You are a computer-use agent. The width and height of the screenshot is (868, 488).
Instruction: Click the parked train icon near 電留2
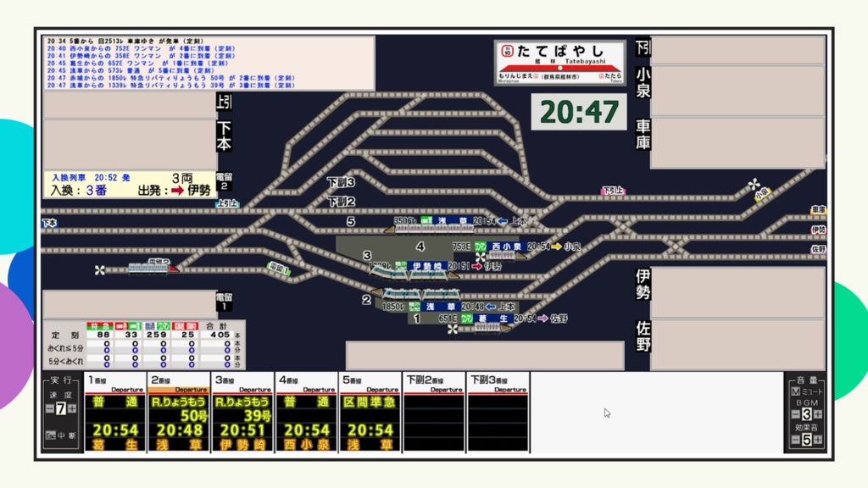pos(149,269)
